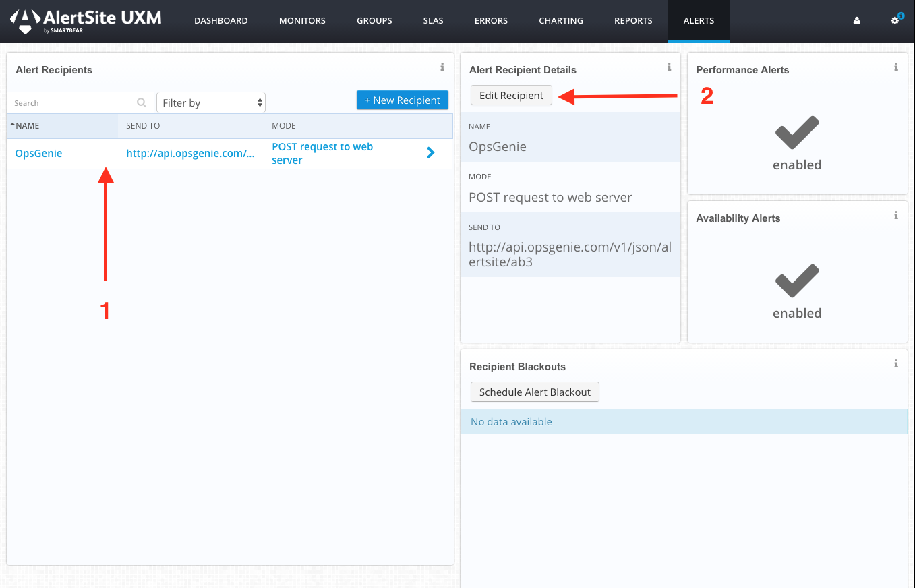Click info icon in Alert Recipients panel

[x=442, y=67]
